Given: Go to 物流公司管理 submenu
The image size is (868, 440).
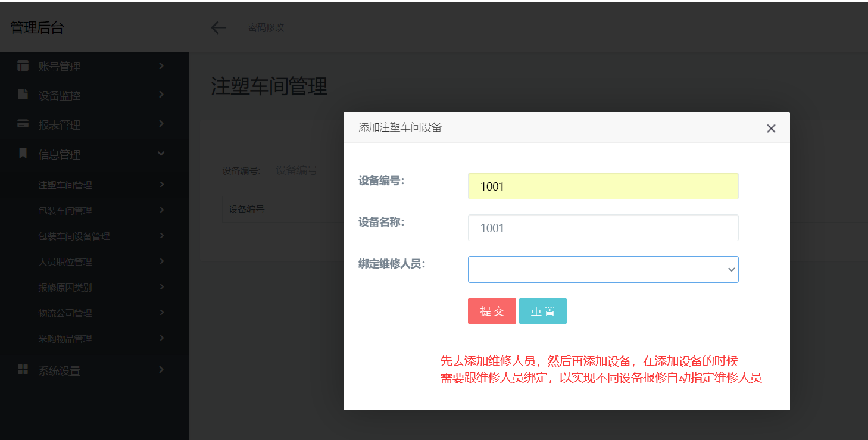Looking at the screenshot, I should tap(65, 313).
